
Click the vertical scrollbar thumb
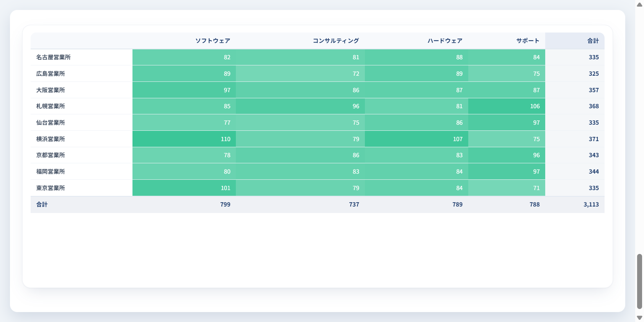pos(639,281)
